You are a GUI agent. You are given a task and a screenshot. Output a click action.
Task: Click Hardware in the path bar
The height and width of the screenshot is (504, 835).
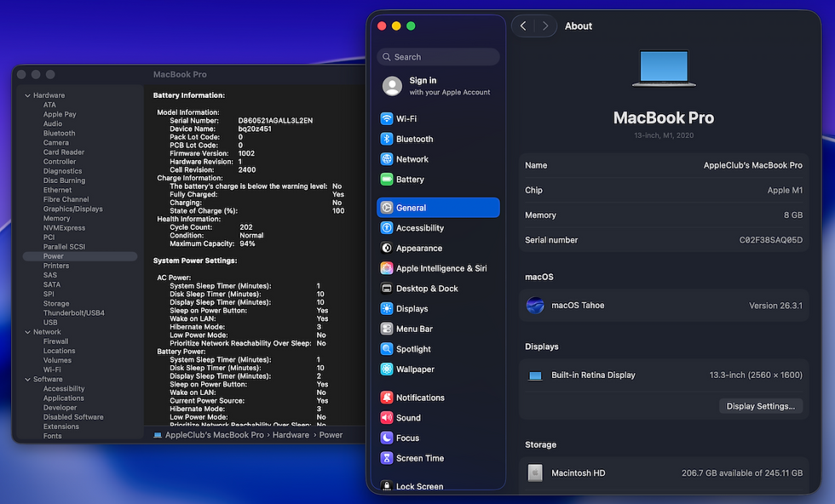[x=291, y=435]
